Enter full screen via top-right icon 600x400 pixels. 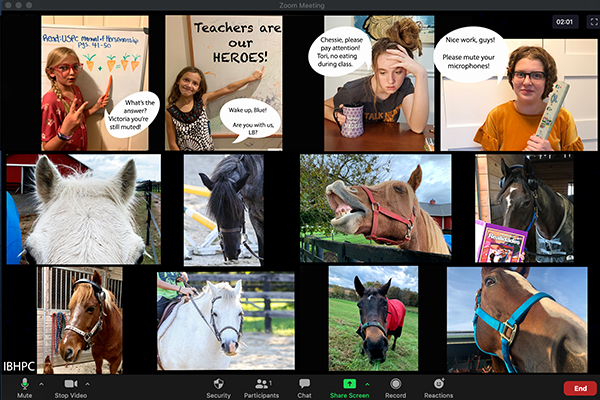(593, 22)
